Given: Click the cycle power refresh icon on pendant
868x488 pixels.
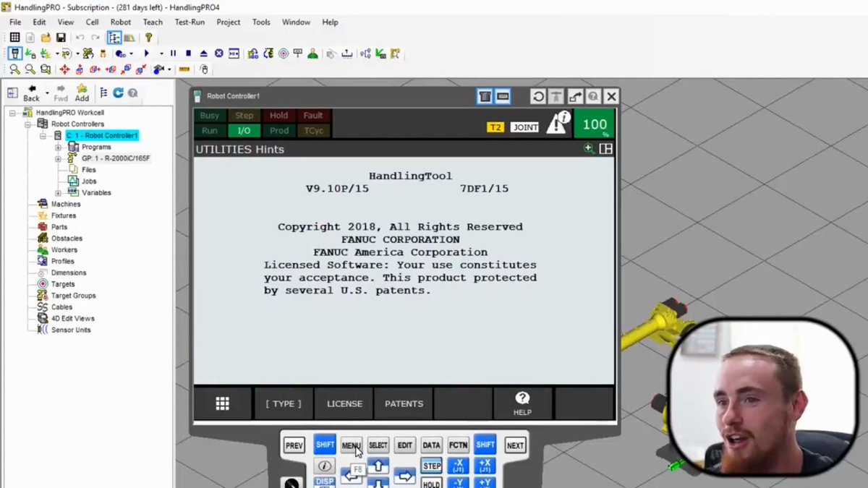Looking at the screenshot, I should pyautogui.click(x=538, y=96).
